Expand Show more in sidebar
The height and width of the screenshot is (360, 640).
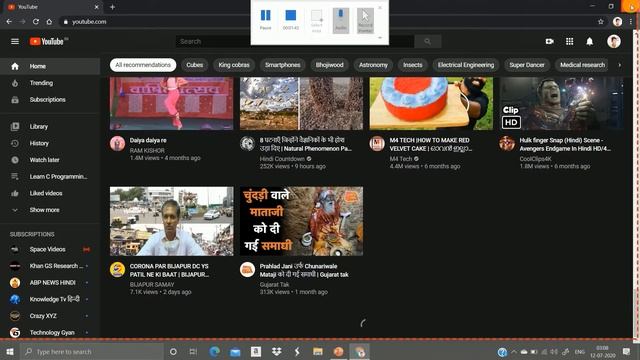click(50, 210)
